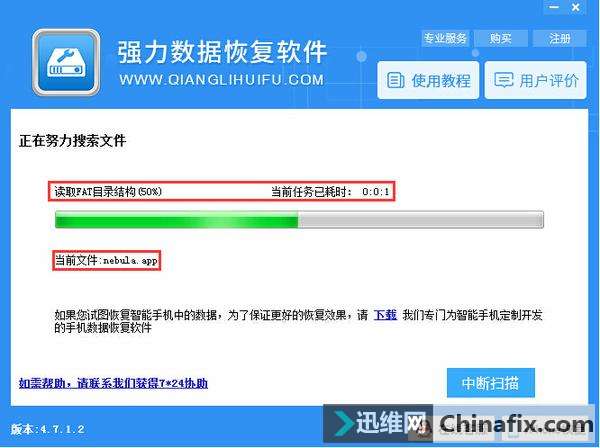Click the green scan progress bar

299,220
